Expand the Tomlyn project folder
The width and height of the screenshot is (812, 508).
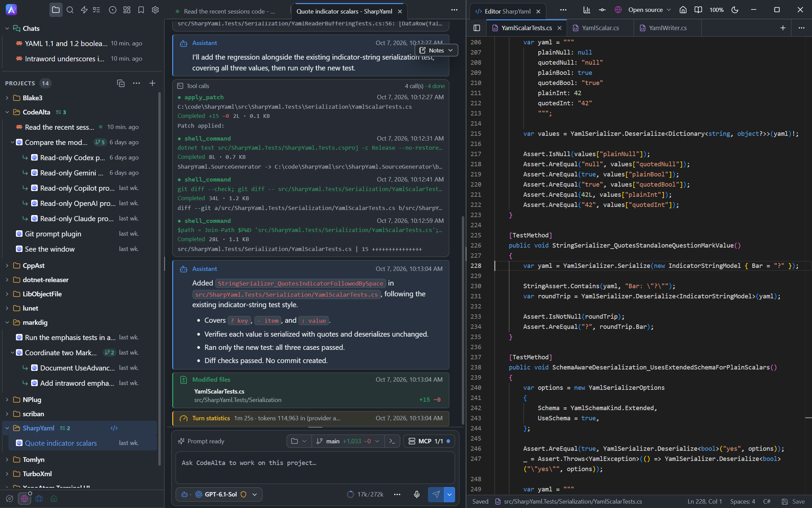[7, 460]
